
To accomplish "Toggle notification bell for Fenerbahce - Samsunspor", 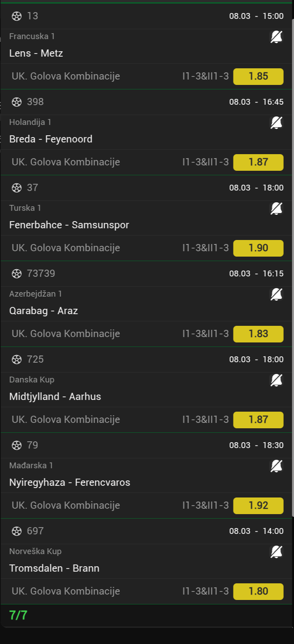I will (276, 209).
